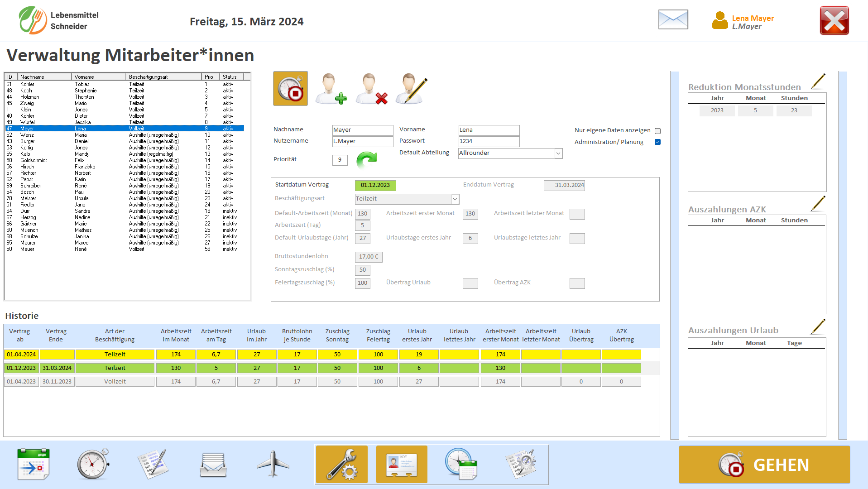This screenshot has width=868, height=489.
Task: Open the airplane vacation icon
Action: coord(273,465)
